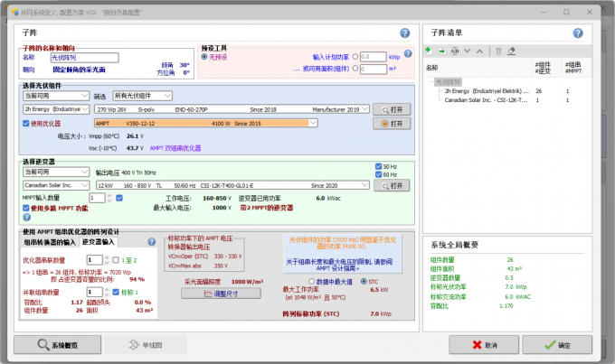This screenshot has height=364, width=615.
Task: Click the 调整尺寸 button
Action: point(221,294)
